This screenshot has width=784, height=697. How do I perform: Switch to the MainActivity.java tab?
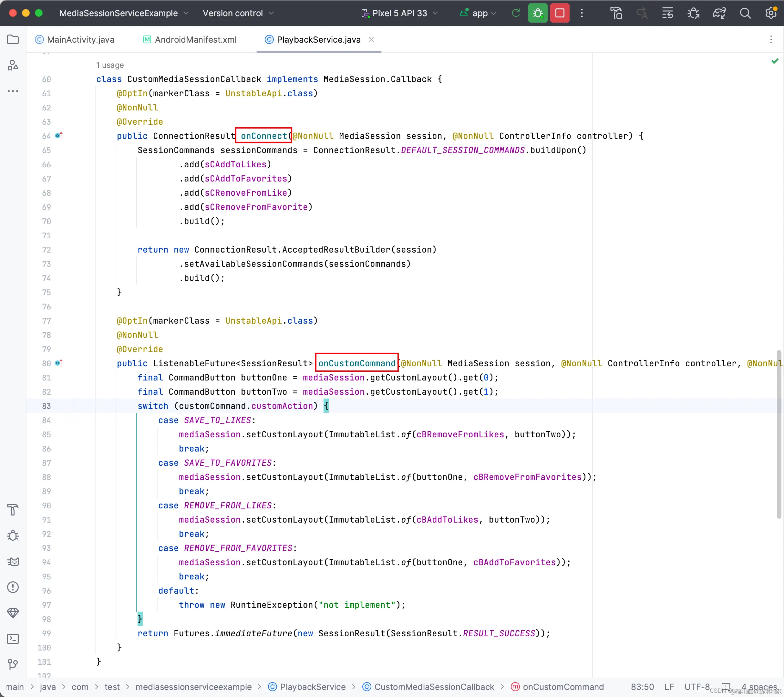(x=75, y=39)
